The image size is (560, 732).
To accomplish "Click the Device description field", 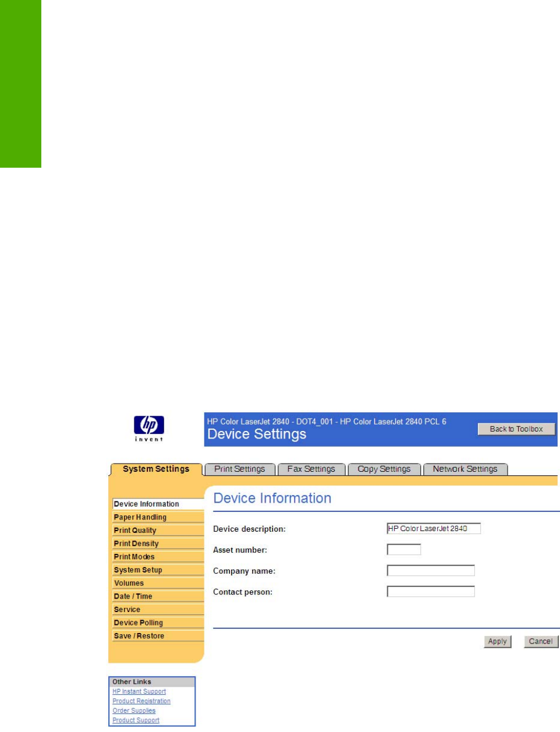I will pos(434,529).
